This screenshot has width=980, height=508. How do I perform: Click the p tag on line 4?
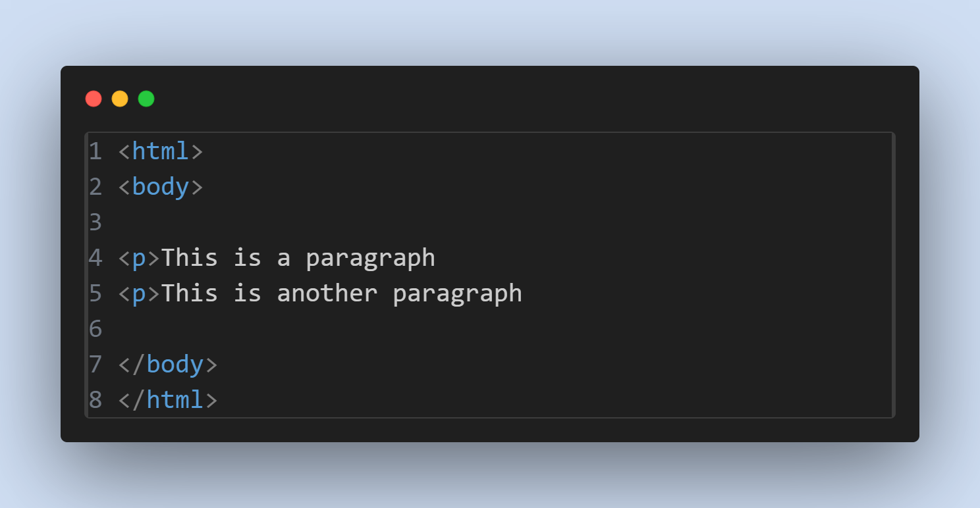point(139,258)
